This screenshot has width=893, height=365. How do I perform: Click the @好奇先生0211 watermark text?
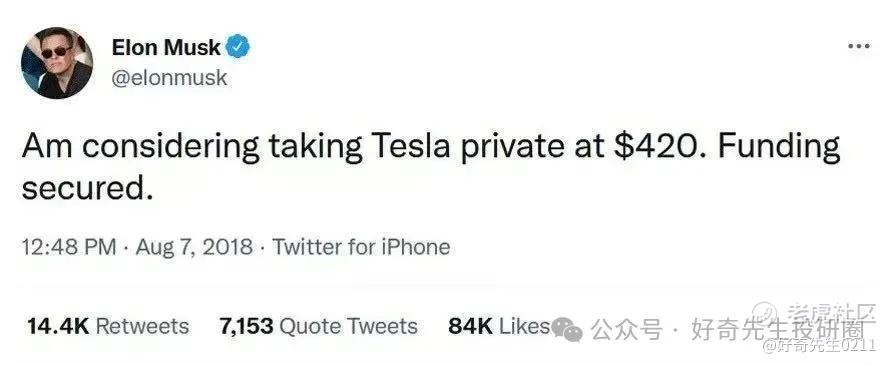pyautogui.click(x=819, y=345)
